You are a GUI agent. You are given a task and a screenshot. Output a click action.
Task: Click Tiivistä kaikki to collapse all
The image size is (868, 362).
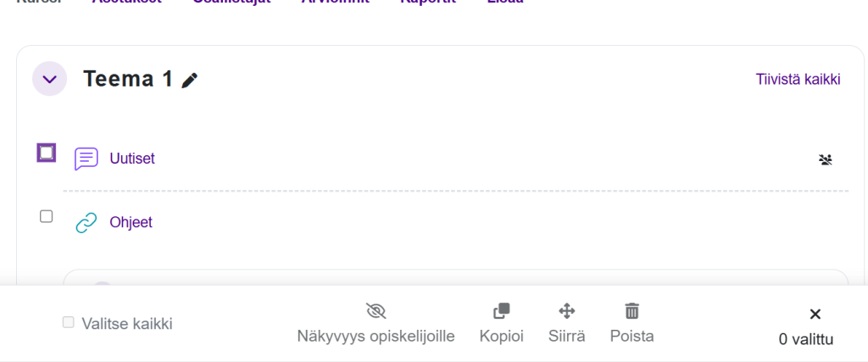pos(798,80)
